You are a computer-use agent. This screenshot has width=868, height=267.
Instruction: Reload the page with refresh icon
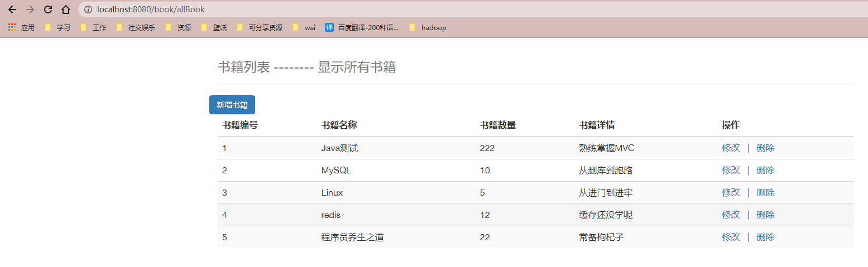coord(48,9)
